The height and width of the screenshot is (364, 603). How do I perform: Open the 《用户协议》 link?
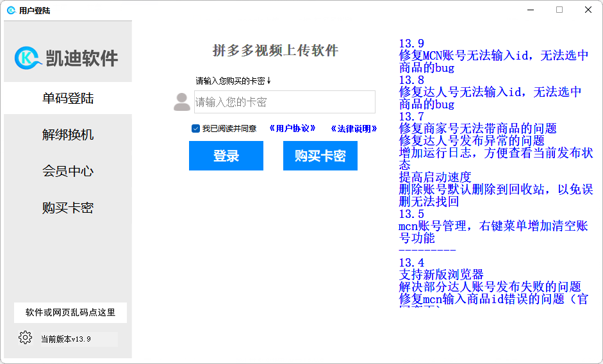click(293, 129)
